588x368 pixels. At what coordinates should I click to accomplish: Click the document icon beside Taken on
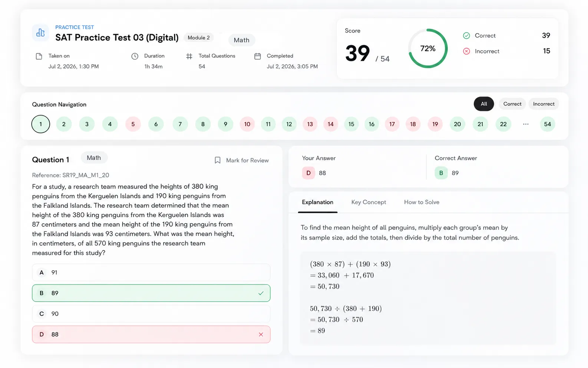[x=39, y=56]
